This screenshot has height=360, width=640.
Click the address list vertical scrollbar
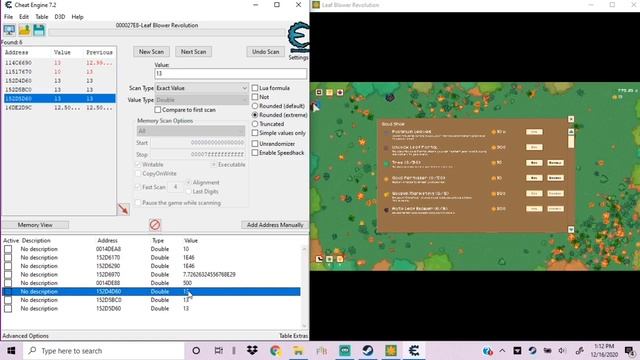pyautogui.click(x=304, y=287)
